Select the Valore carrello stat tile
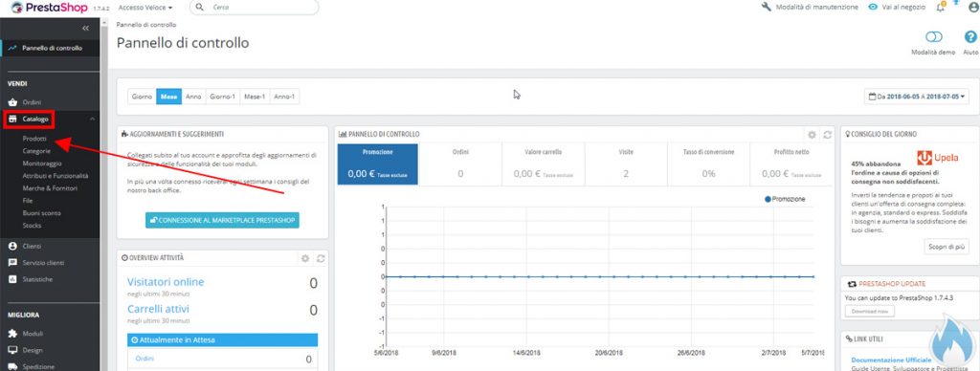Screen dimensions: 980x371 tap(544, 164)
